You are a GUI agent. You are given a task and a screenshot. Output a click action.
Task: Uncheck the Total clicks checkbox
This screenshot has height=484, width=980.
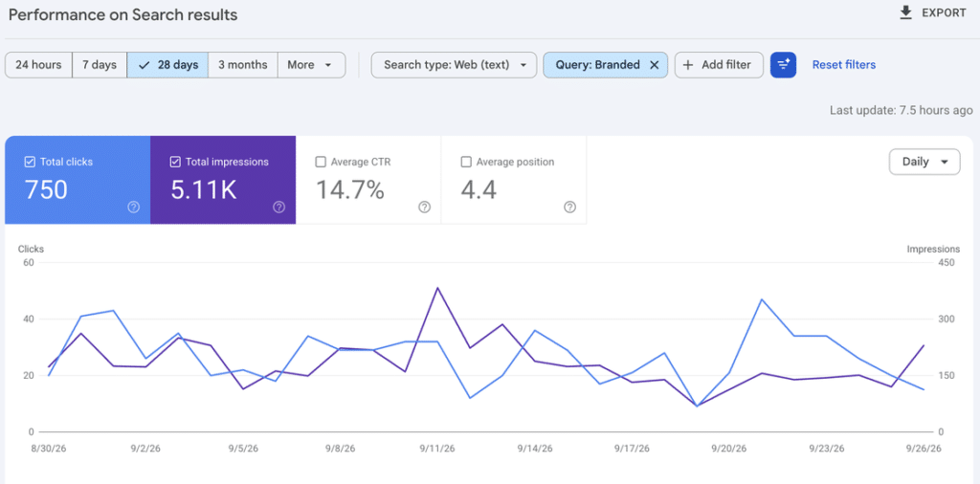[30, 162]
